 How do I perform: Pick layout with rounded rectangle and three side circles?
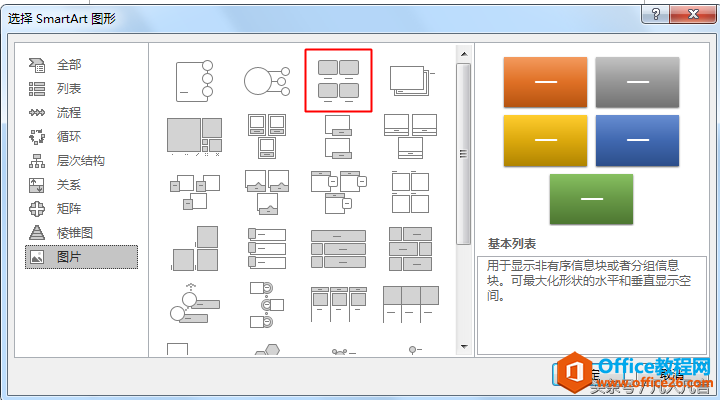(195, 81)
